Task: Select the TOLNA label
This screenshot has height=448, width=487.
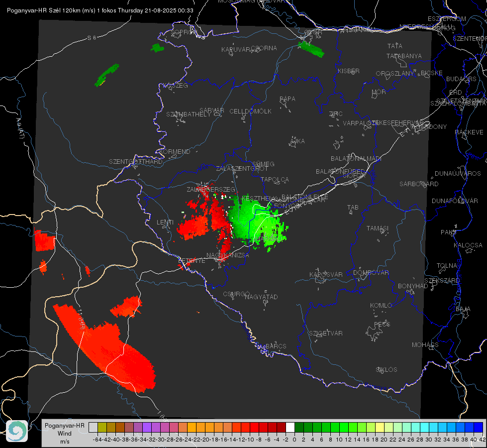Action: point(447,266)
